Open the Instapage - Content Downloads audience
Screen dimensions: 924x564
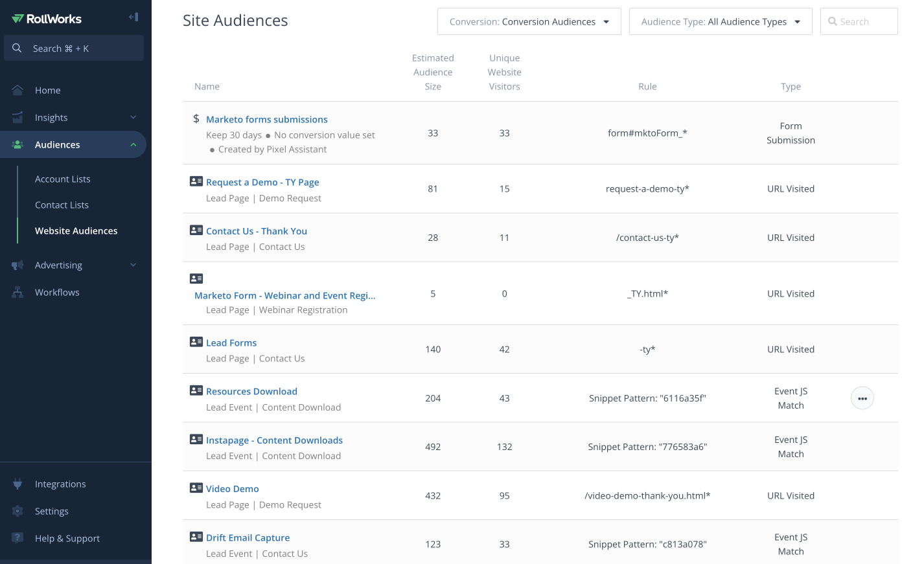[x=274, y=440]
